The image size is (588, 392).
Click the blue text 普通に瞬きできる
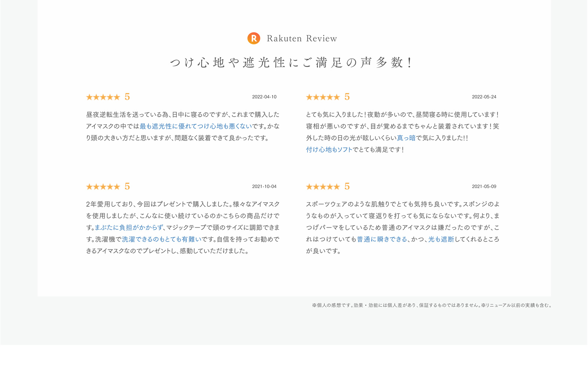coord(382,239)
